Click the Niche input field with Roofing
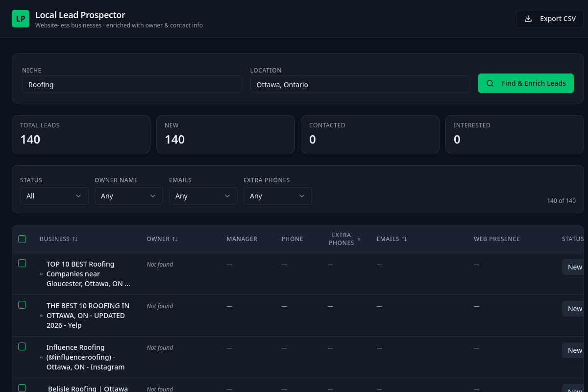The image size is (588, 392). pos(132,84)
